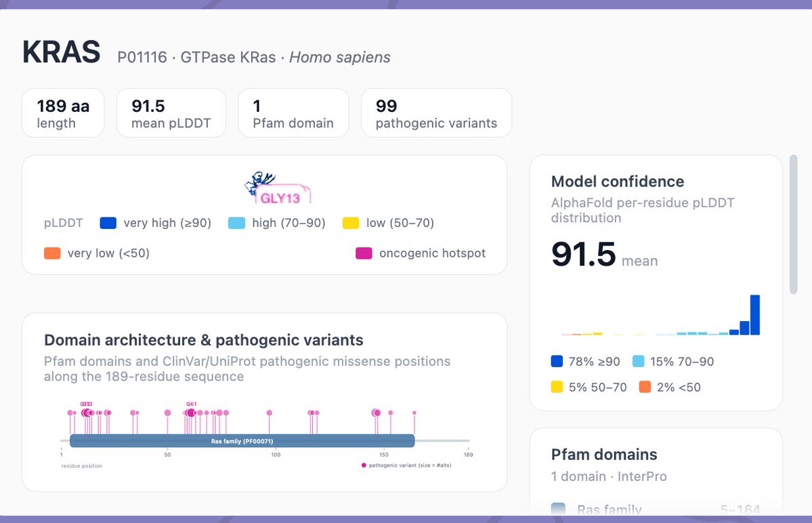Click the orange 'very low (<50)' legend swatch

(x=52, y=253)
